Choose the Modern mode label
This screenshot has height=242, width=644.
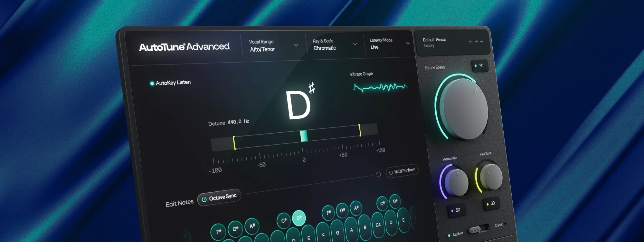[x=458, y=234]
